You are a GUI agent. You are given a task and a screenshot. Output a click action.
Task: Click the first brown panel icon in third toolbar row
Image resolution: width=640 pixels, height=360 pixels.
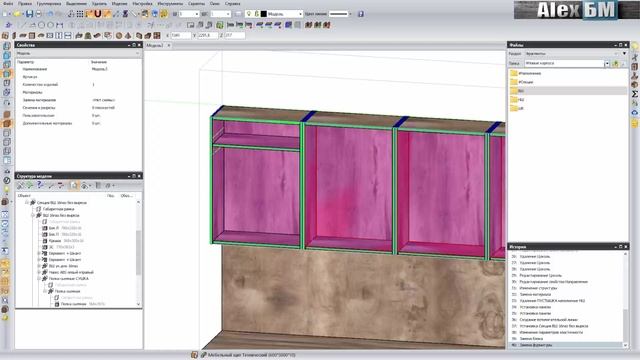[5, 36]
